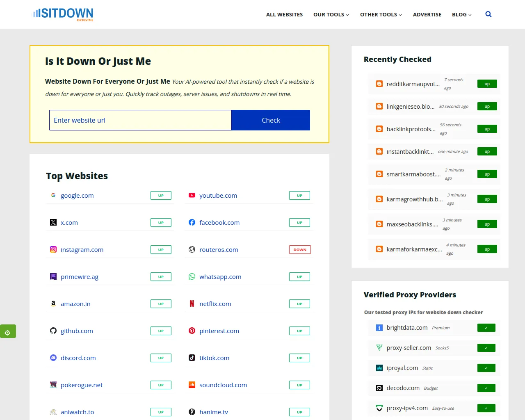Open the proxy-ipv4.com proxy provider link
Screen dimensions: 525x420
coord(407,408)
